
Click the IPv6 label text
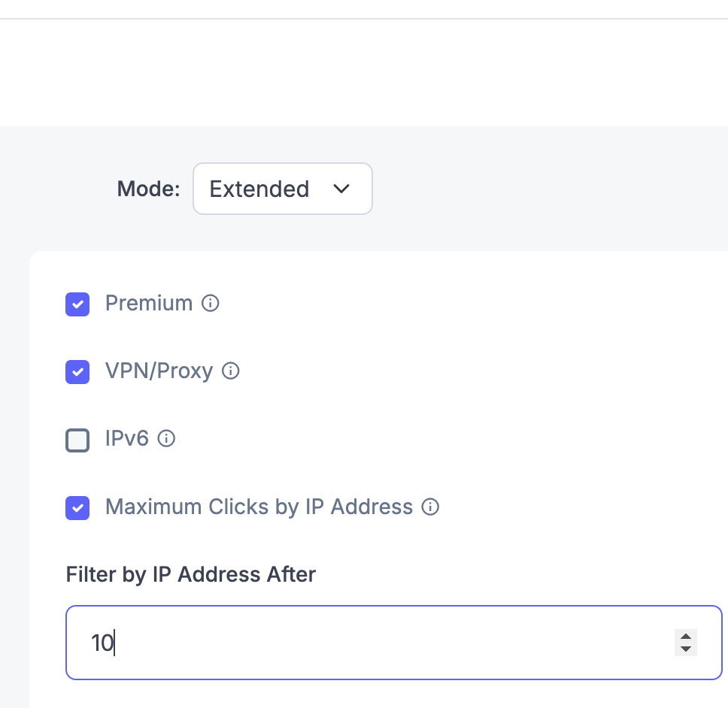pos(127,438)
